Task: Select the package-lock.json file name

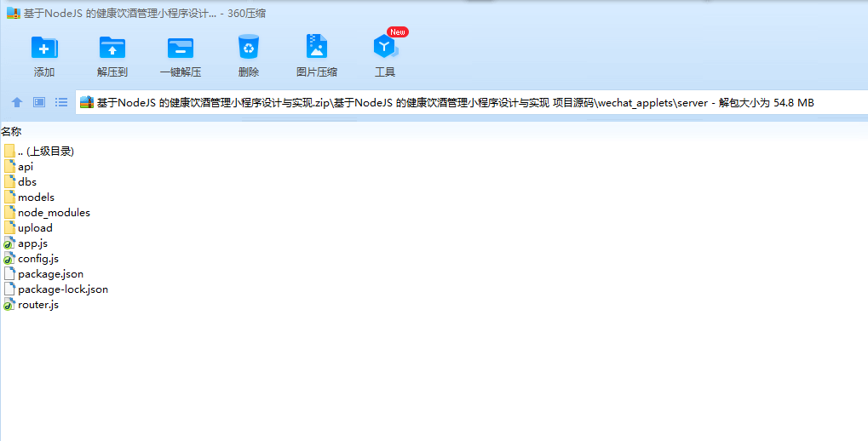Action: click(63, 289)
